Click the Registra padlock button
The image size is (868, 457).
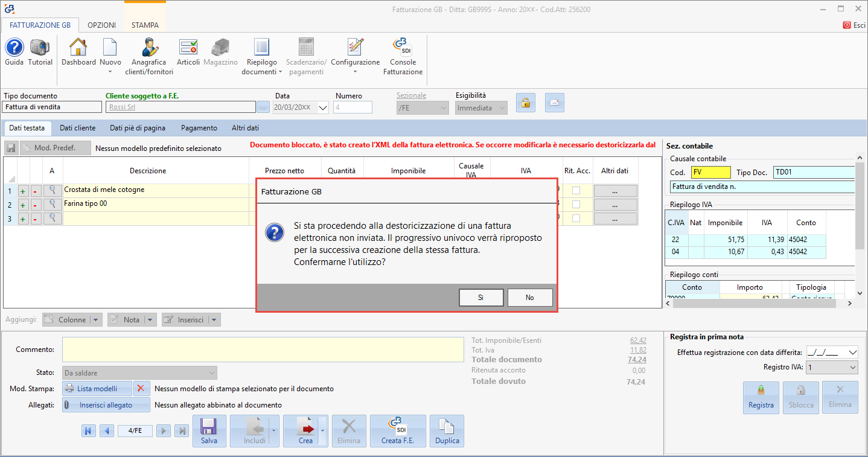(761, 398)
